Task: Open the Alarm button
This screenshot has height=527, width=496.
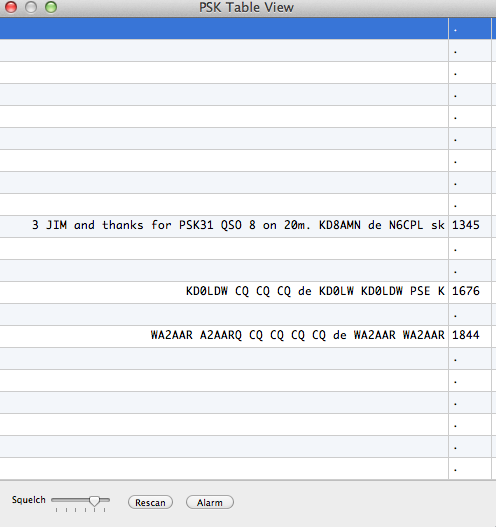Action: tap(210, 502)
